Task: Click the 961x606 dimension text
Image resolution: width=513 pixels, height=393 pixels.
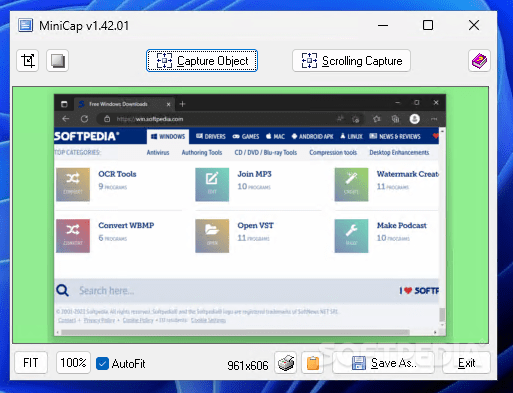Action: click(248, 366)
